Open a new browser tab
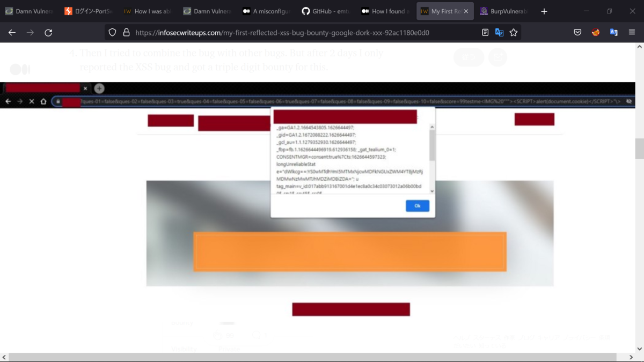The width and height of the screenshot is (644, 362). coord(544,11)
